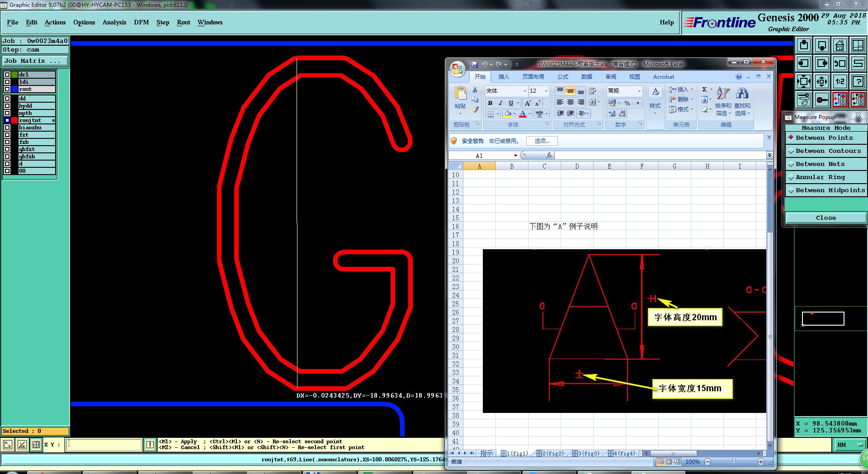This screenshot has width=868, height=474.
Task: Click the center horizontal alignment icon
Action: (571, 102)
